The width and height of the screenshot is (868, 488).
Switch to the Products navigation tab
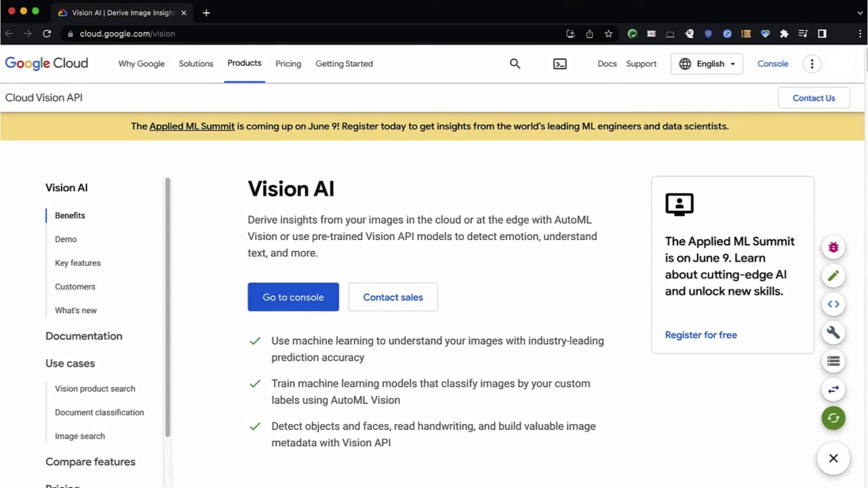[x=244, y=63]
